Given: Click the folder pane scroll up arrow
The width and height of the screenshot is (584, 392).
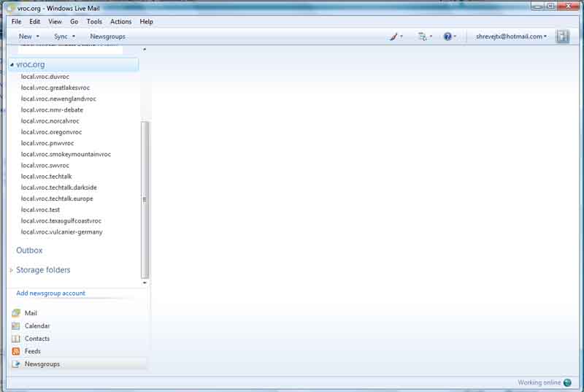Looking at the screenshot, I should coord(145,50).
